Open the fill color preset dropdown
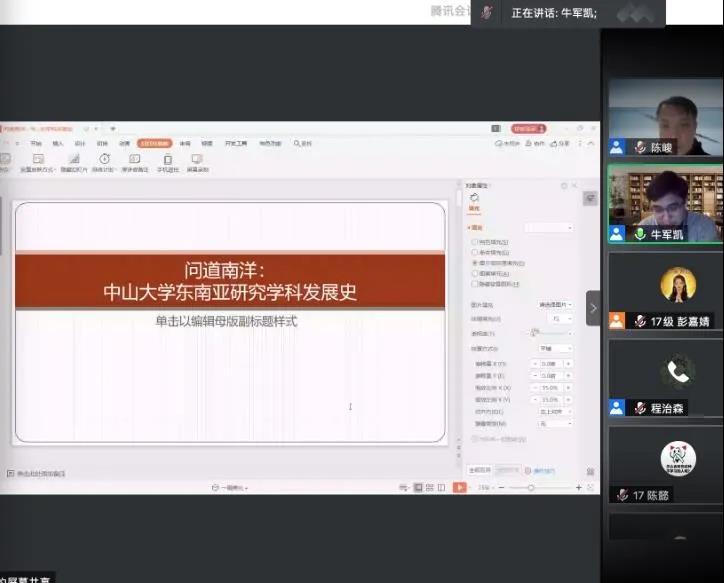 click(x=549, y=228)
